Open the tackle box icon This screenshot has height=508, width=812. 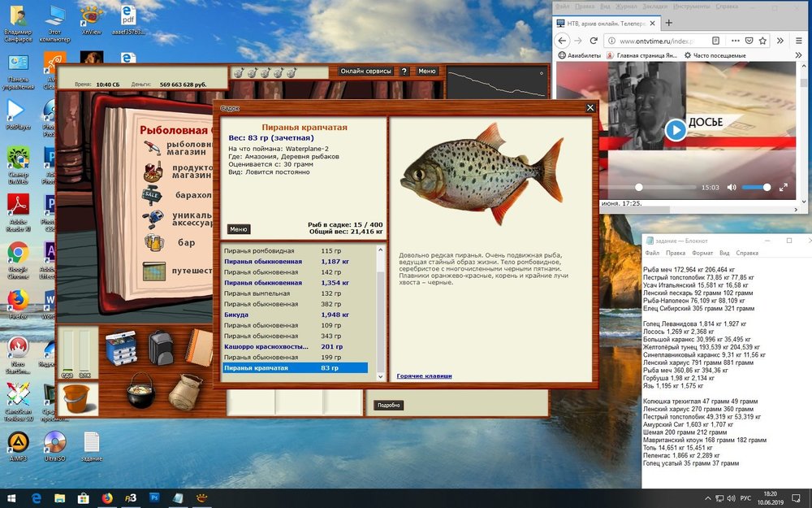pyautogui.click(x=120, y=348)
